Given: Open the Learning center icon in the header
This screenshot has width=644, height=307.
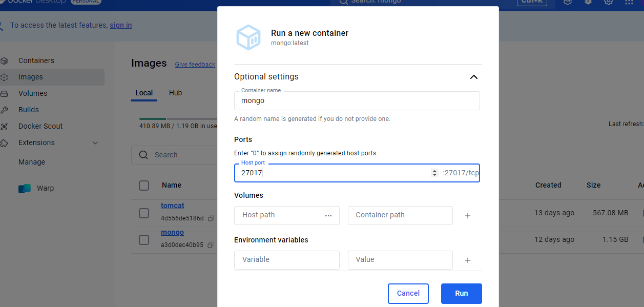Looking at the screenshot, I should (x=568, y=2).
